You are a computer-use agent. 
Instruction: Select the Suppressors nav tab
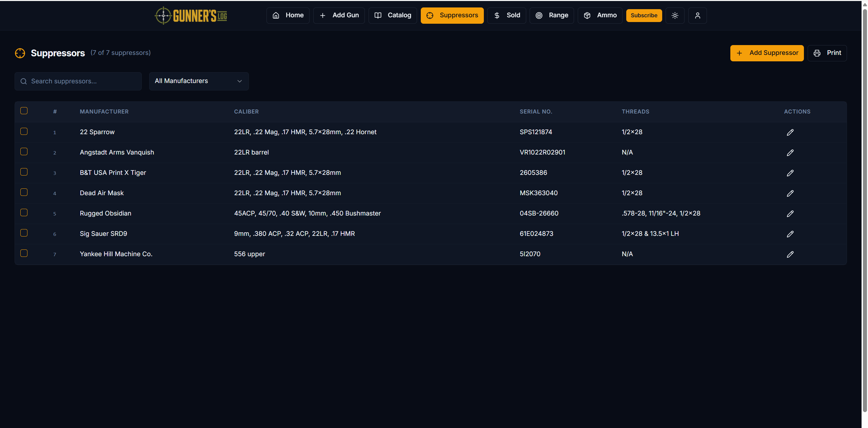pyautogui.click(x=452, y=16)
